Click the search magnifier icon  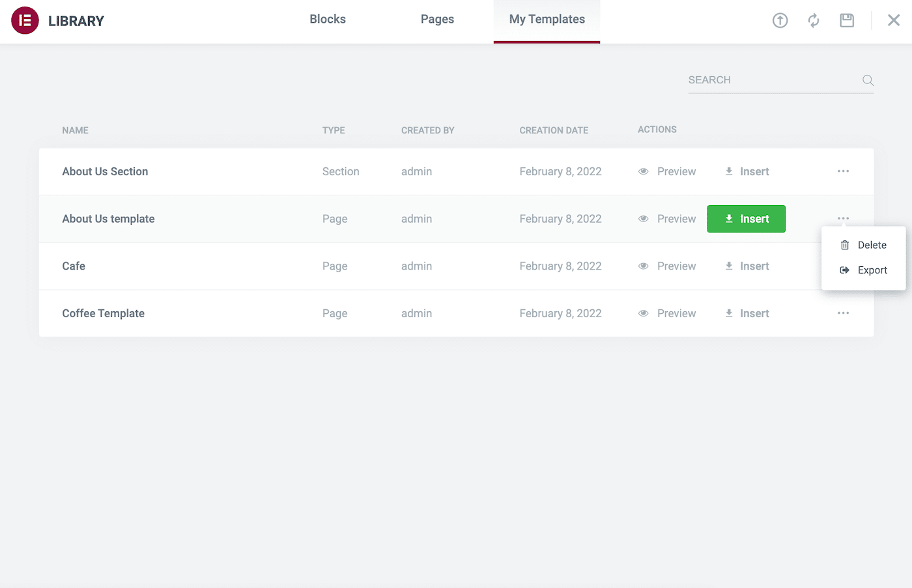coord(868,80)
